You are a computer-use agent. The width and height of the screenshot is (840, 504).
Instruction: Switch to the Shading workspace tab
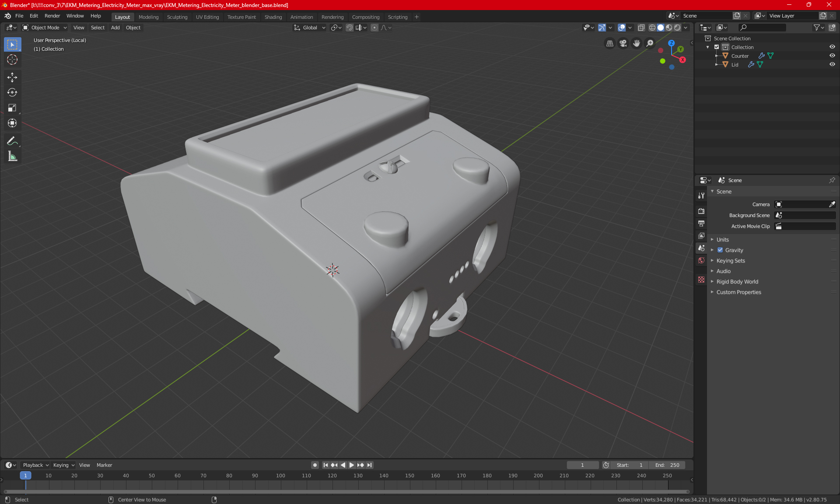273,17
